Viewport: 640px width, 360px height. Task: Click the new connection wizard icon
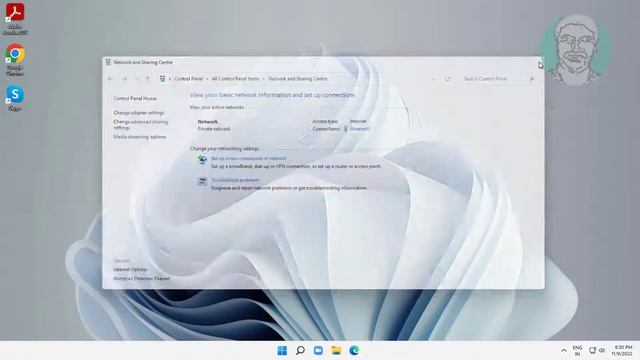(x=202, y=160)
